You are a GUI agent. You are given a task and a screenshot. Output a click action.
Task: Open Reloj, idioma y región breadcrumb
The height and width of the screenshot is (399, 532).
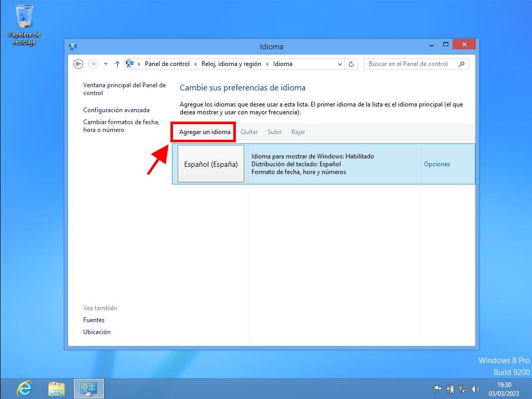coord(231,64)
